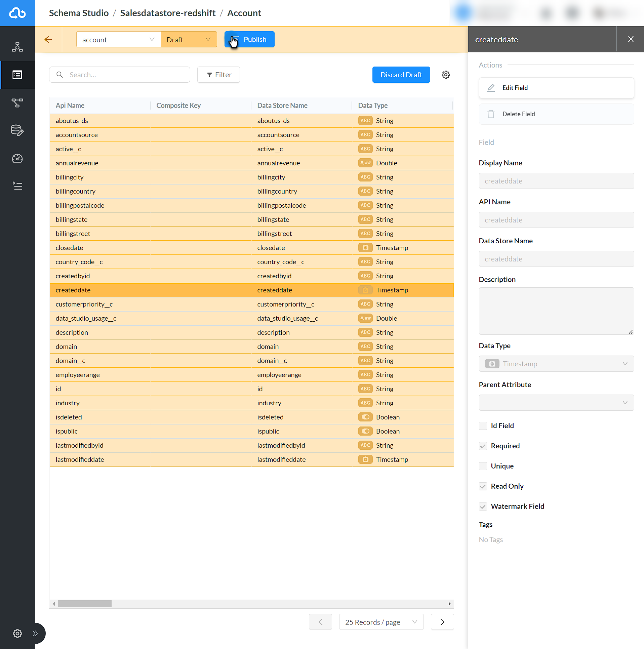
Task: Go to the previous page of records
Action: (320, 622)
